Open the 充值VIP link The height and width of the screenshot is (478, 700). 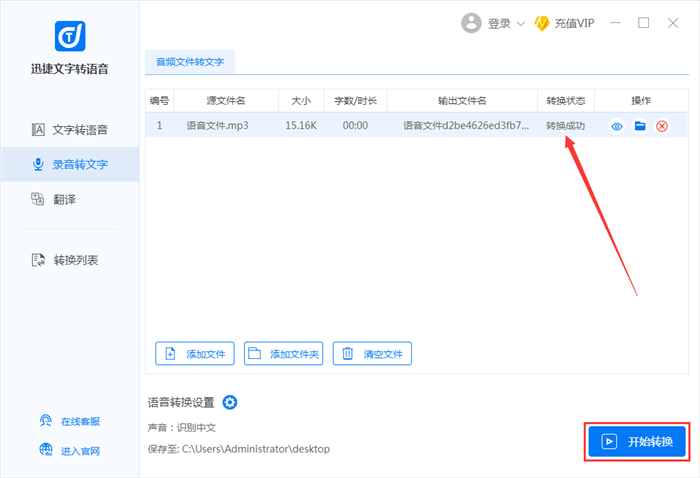(574, 23)
